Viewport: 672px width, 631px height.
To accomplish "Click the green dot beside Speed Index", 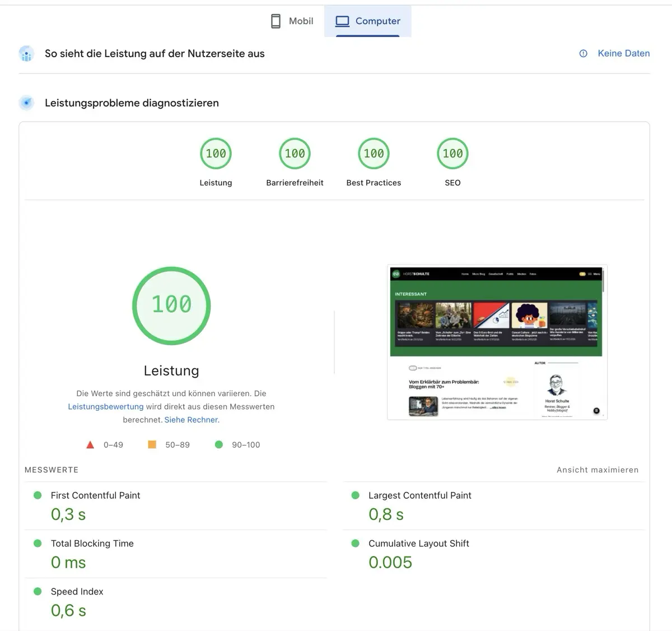I will (x=38, y=592).
